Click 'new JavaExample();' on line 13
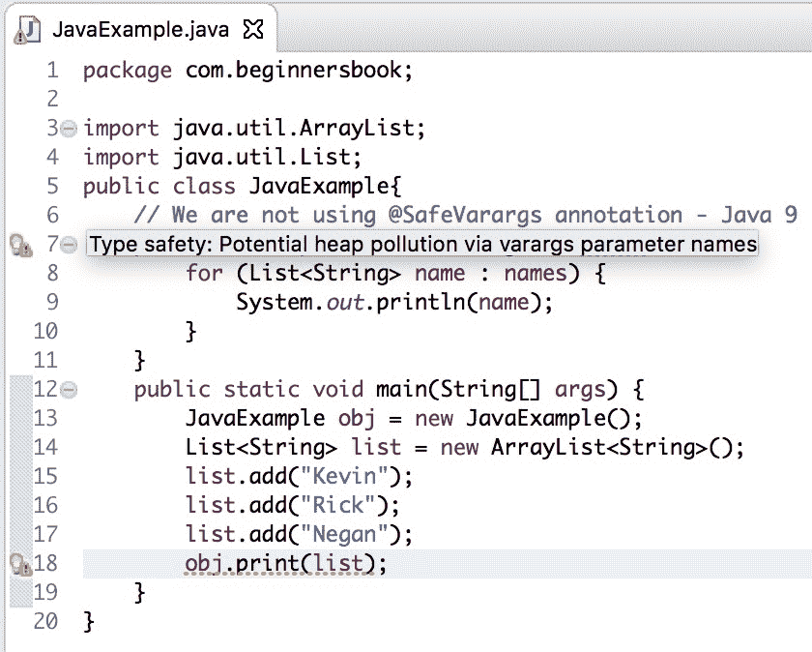812x652 pixels. click(x=529, y=419)
